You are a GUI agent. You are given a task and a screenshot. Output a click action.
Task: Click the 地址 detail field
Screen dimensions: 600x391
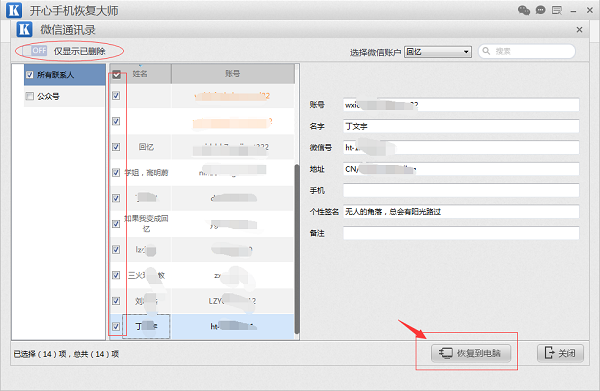pos(461,169)
